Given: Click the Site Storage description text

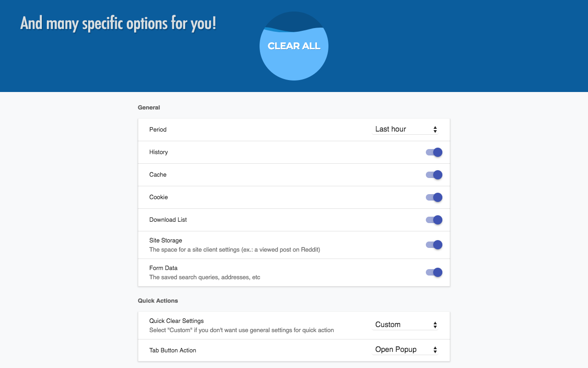Looking at the screenshot, I should pos(235,250).
